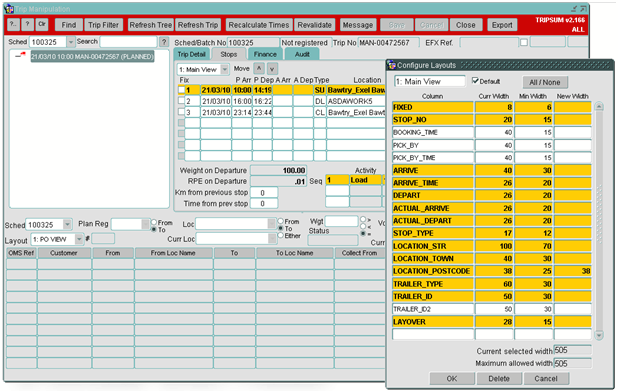Click Refresh Tree

point(151,25)
